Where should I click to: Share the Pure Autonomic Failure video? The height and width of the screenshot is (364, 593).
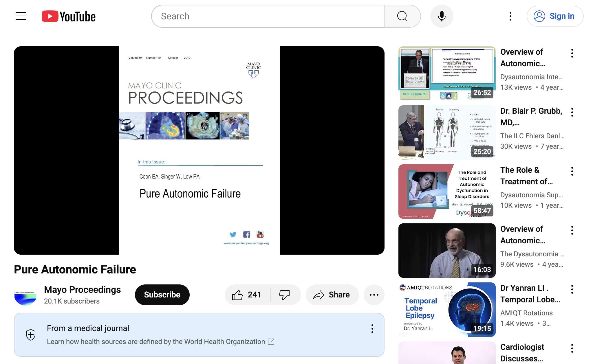(x=332, y=295)
